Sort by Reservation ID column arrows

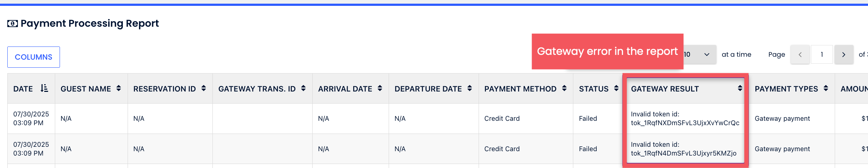204,89
